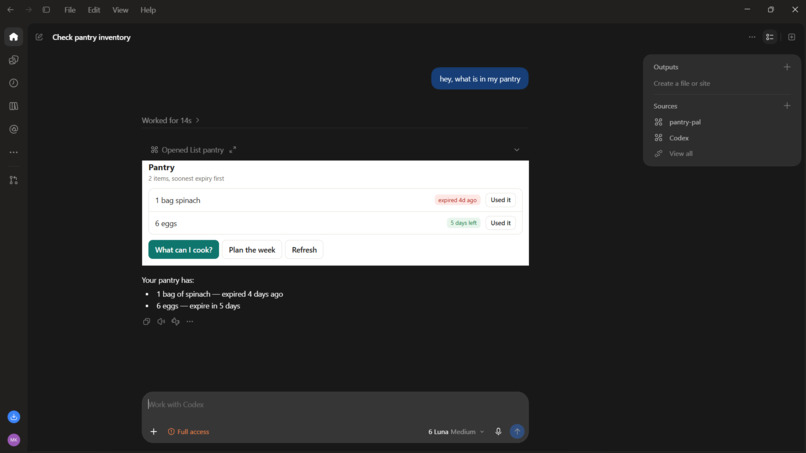
Task: Open the Luna Medium model dropdown
Action: click(456, 431)
